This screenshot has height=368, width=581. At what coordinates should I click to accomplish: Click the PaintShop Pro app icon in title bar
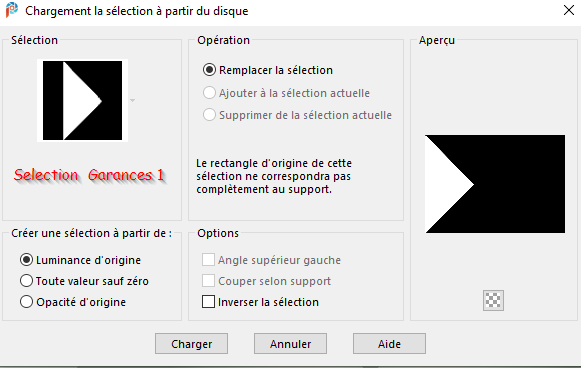11,10
